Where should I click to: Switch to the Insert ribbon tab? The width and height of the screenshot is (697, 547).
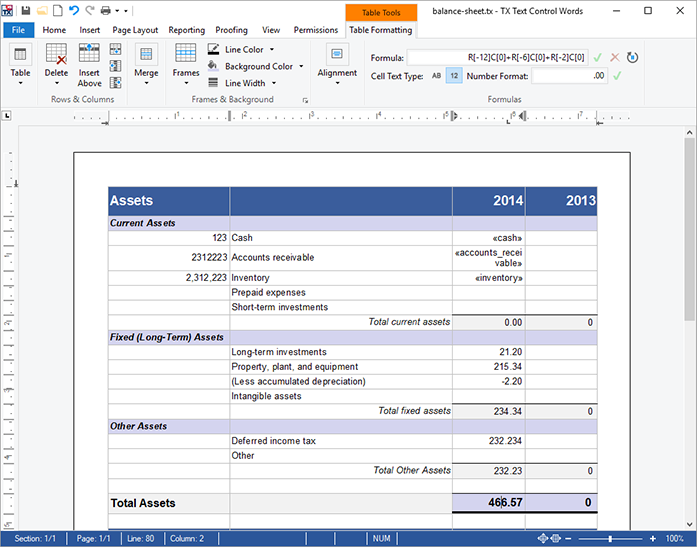coord(89,30)
